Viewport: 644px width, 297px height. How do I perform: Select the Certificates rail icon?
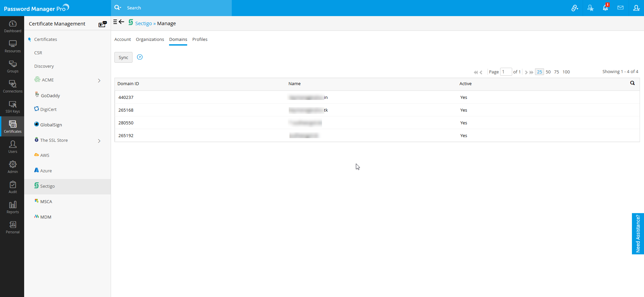pyautogui.click(x=12, y=126)
